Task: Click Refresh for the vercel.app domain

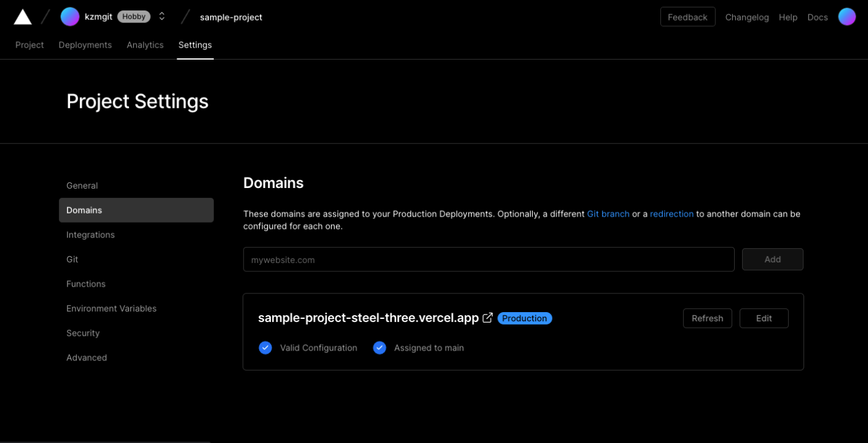Action: pos(707,318)
